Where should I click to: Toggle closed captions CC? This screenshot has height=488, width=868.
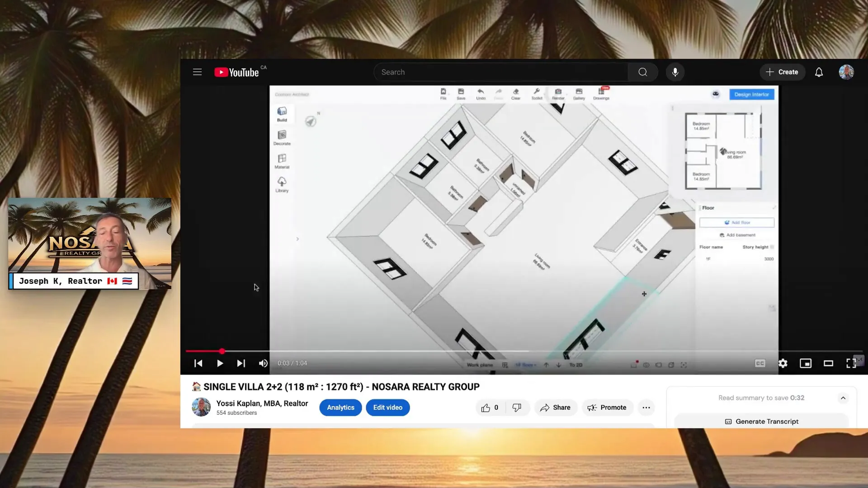(x=760, y=363)
